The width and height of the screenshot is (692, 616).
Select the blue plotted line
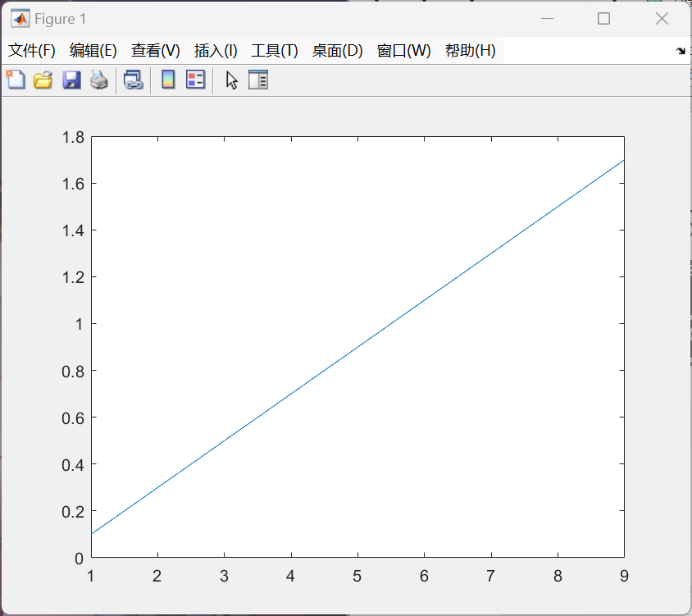pyautogui.click(x=357, y=347)
